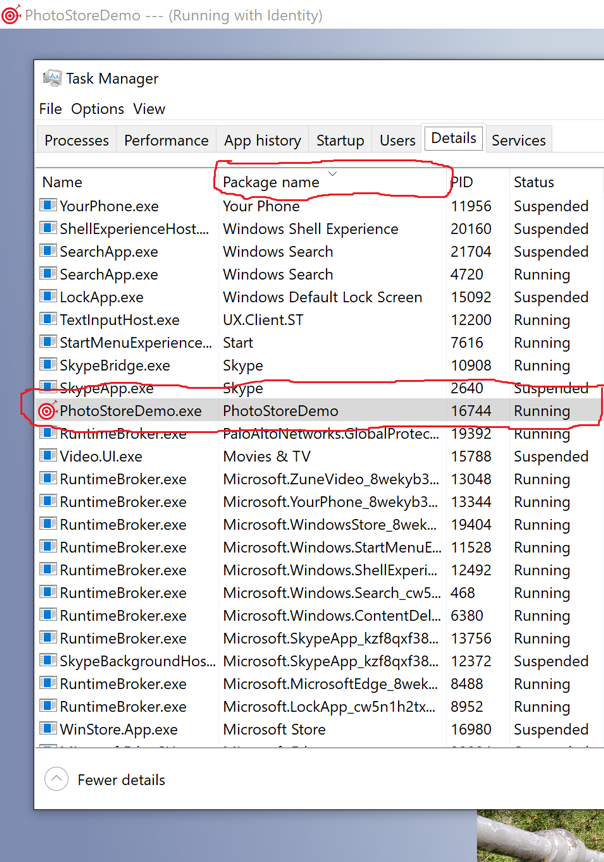
Task: Open the View menu
Action: point(149,108)
